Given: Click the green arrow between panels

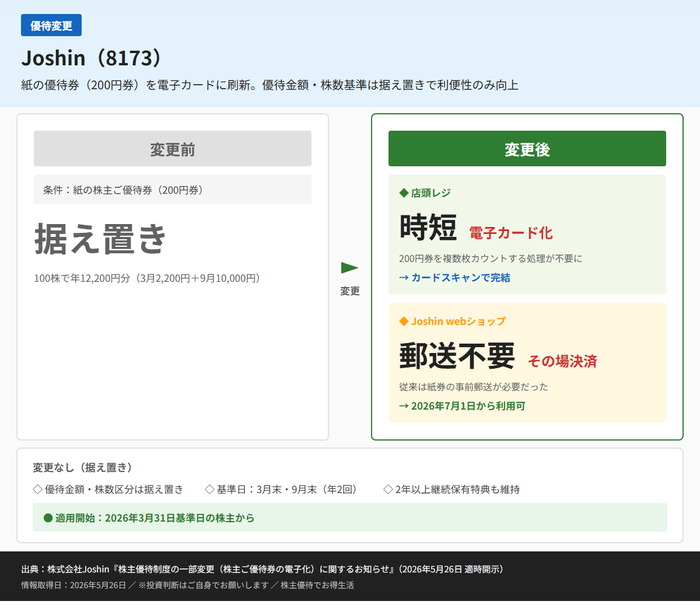Looking at the screenshot, I should tap(350, 268).
